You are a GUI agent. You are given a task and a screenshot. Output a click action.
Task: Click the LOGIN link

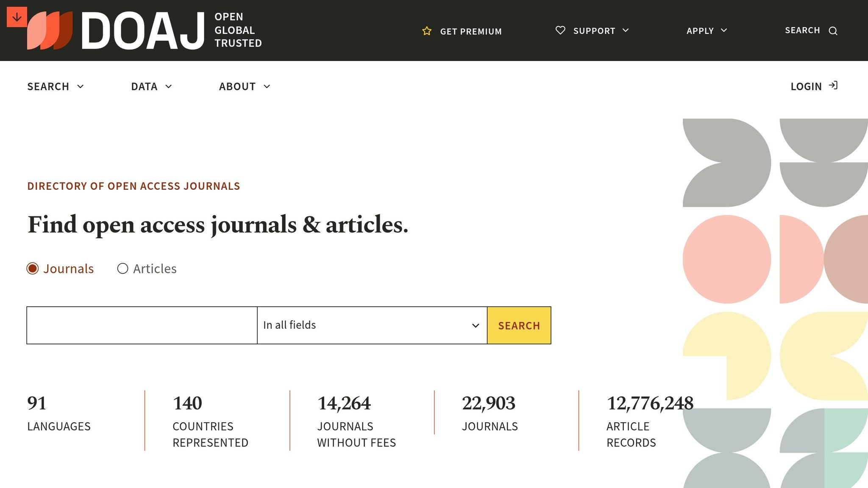[x=814, y=86]
